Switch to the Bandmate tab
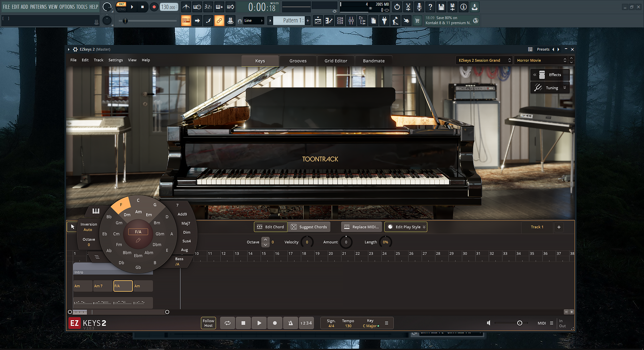This screenshot has width=644, height=350. (x=374, y=61)
